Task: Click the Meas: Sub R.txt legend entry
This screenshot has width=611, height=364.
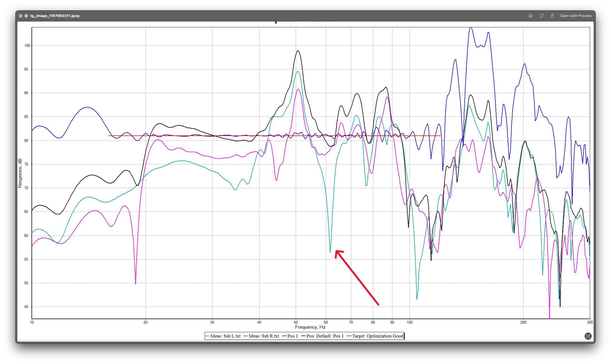Action: point(263,336)
